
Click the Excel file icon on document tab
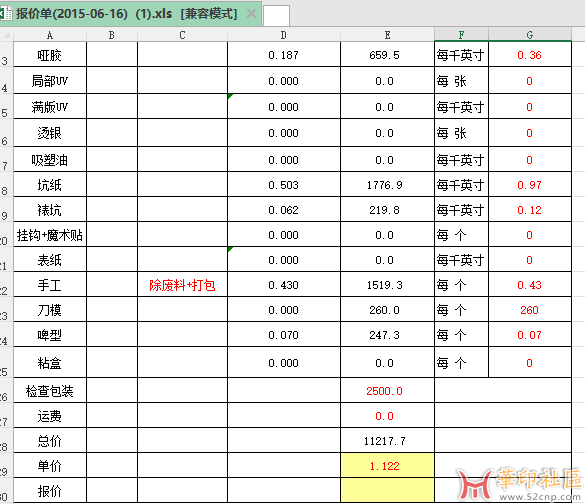[x=5, y=14]
